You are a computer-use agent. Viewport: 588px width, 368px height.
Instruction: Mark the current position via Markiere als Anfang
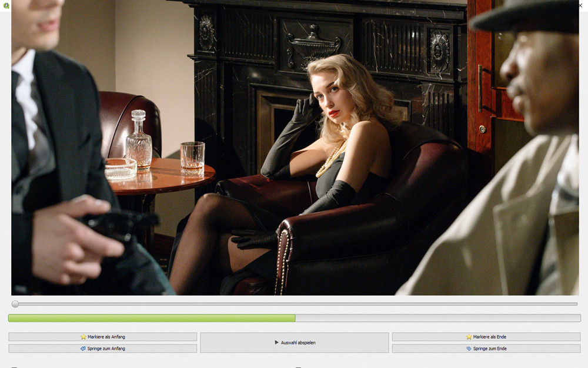103,337
